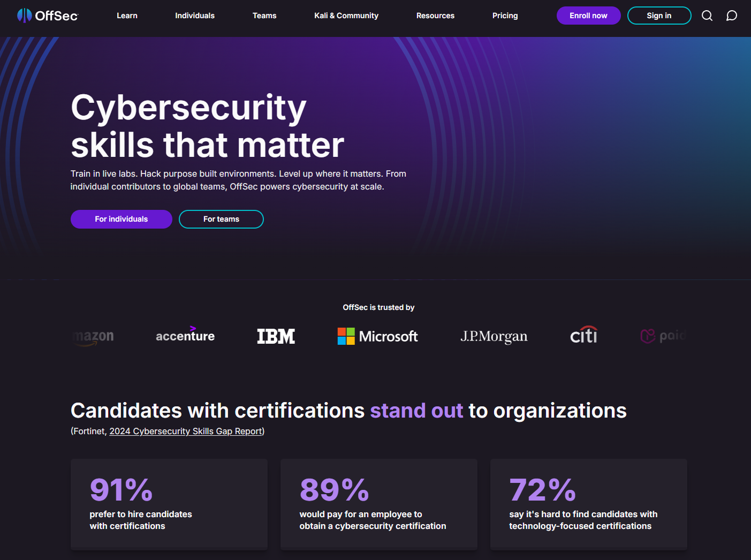Click the Accenture logo
Image resolution: width=751 pixels, height=560 pixels.
pyautogui.click(x=185, y=336)
